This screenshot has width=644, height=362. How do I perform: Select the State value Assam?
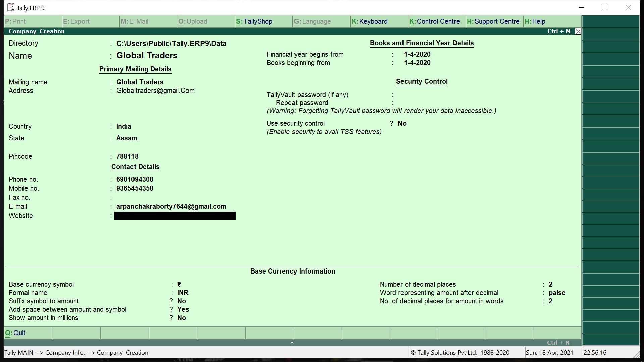pos(127,138)
